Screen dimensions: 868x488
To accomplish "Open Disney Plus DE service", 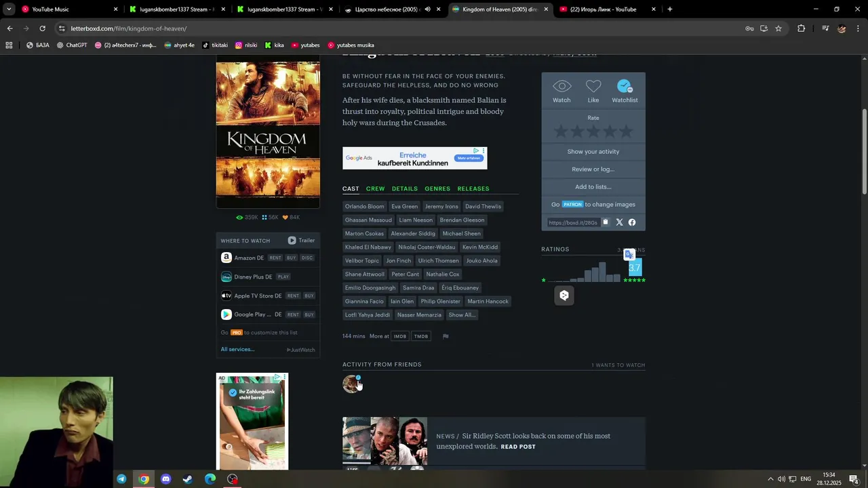I will point(253,277).
